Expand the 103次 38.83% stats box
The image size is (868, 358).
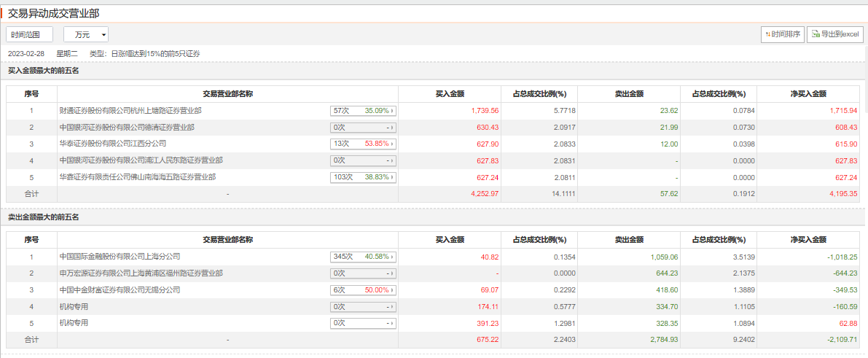coord(363,177)
